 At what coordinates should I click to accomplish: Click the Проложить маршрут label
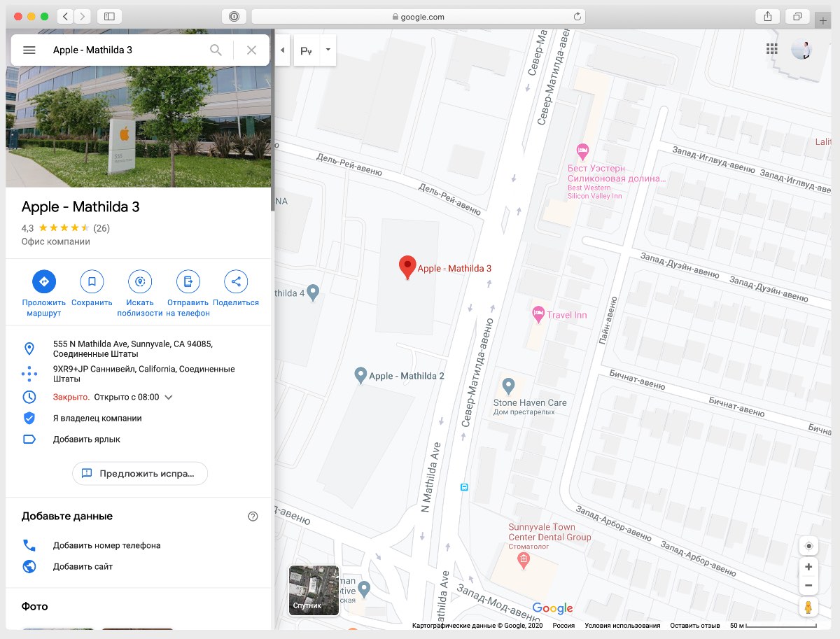(44, 308)
